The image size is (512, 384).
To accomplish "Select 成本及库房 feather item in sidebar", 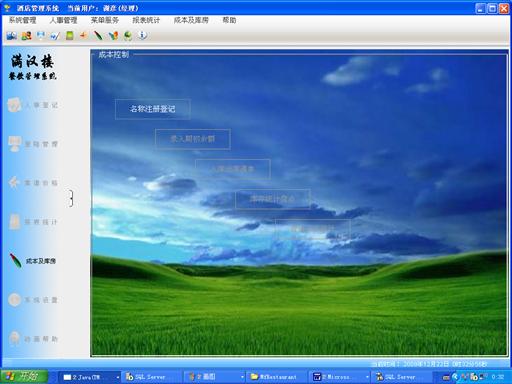I will click(x=33, y=261).
